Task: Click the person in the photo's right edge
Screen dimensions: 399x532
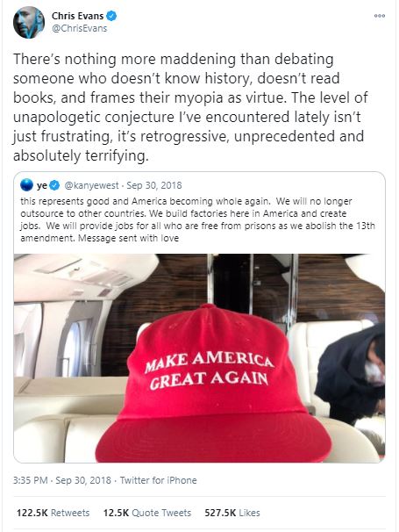Action: (x=351, y=373)
